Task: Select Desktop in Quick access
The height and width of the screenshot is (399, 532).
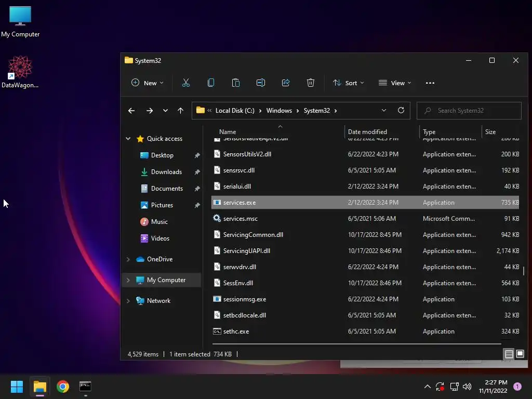Action: point(162,155)
